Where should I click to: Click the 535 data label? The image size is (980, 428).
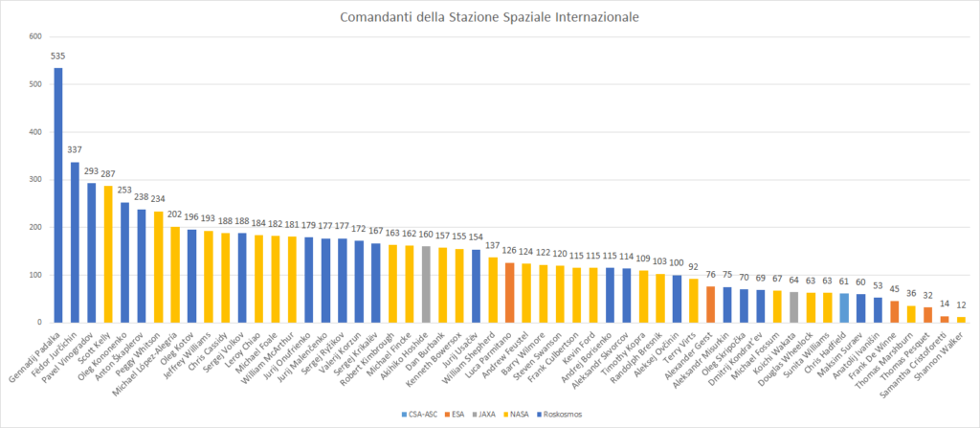(58, 56)
